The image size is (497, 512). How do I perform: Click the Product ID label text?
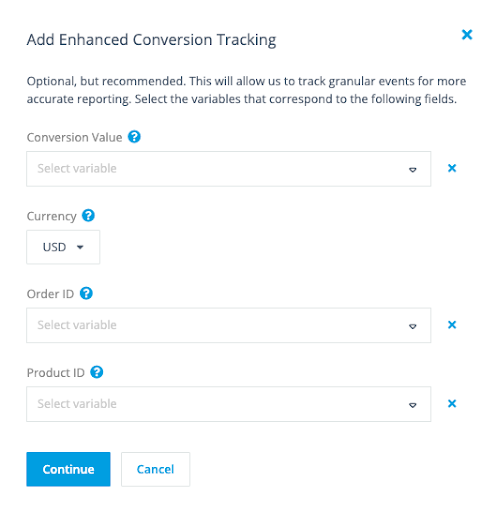coord(56,373)
